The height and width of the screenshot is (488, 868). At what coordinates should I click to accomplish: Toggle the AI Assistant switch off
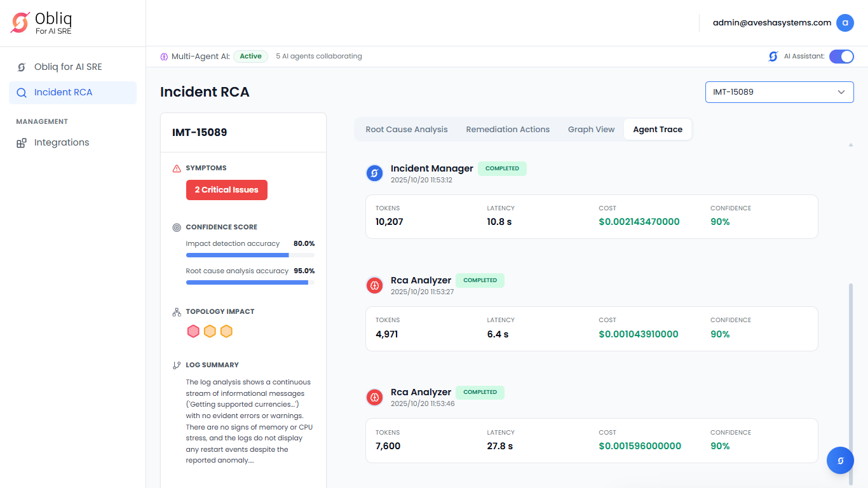point(841,57)
